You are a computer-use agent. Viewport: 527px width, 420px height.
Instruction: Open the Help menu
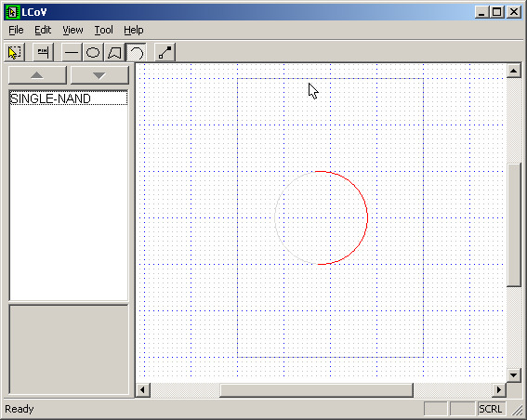tap(134, 31)
